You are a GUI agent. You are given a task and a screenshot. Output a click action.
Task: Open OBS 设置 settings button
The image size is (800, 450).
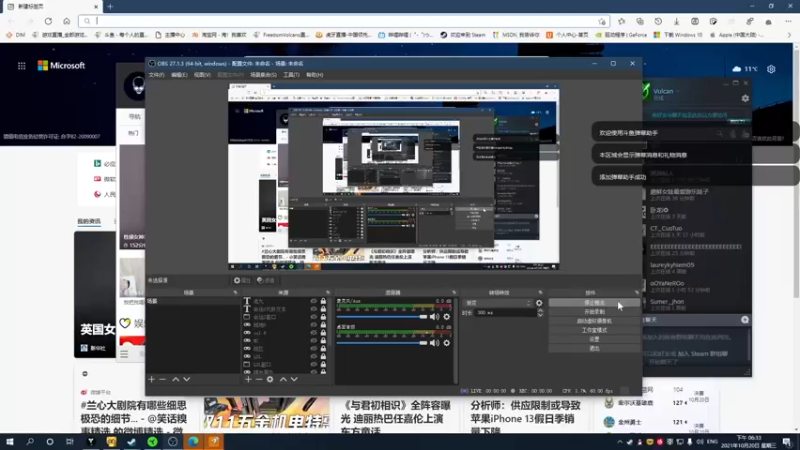[x=594, y=339]
